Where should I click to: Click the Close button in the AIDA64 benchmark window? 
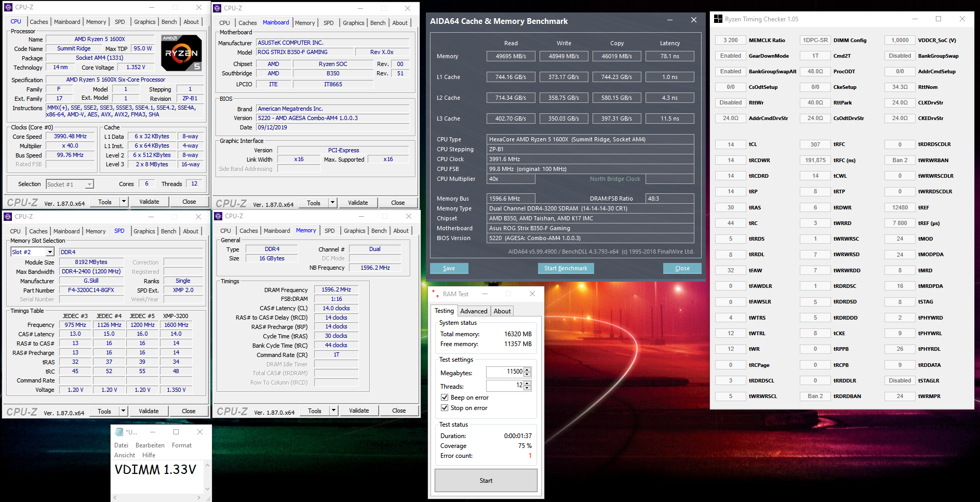coord(682,268)
